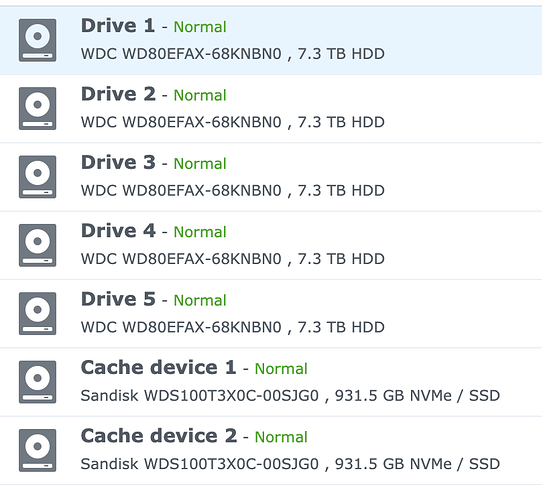This screenshot has width=542, height=500.
Task: Click Normal status of Cache device 1
Action: point(281,369)
